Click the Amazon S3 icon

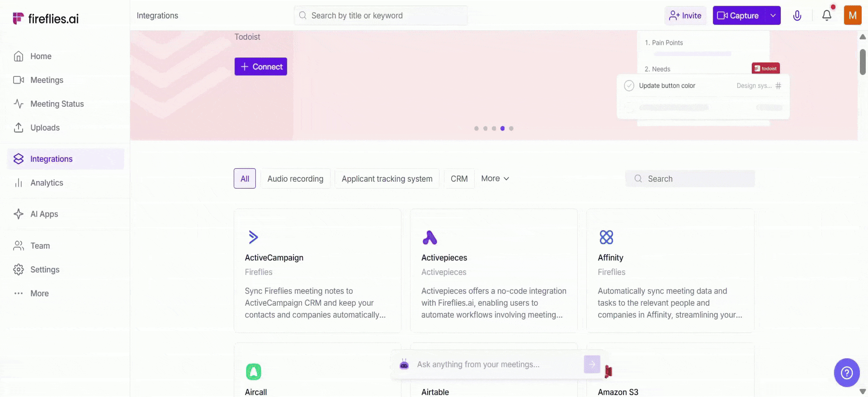click(608, 372)
